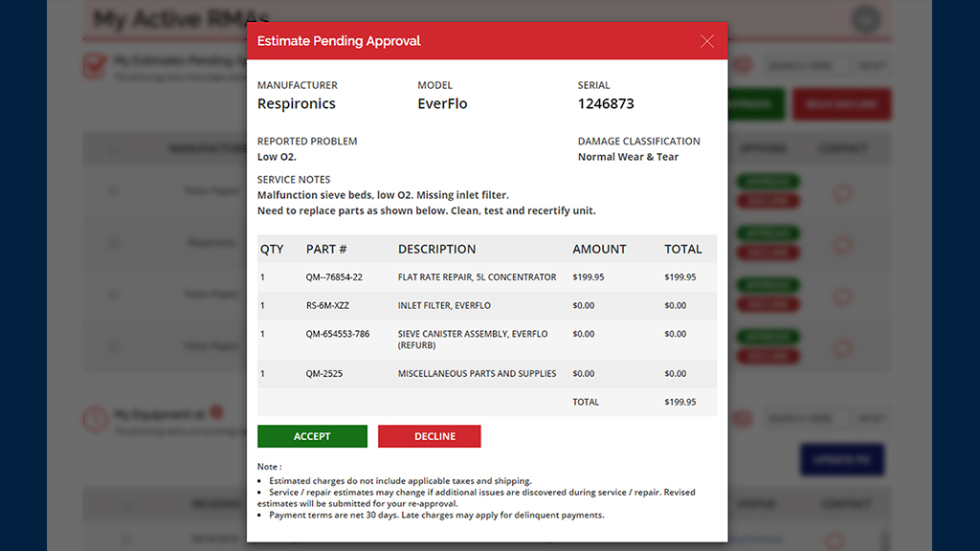The width and height of the screenshot is (980, 551).
Task: Click the note about taxes and shipping
Action: click(x=400, y=481)
